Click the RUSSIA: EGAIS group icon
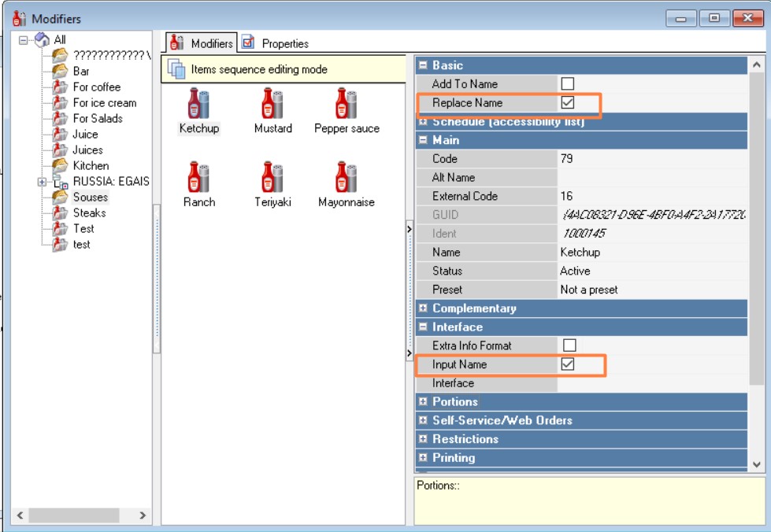Viewport: 771px width, 532px height. coord(61,182)
